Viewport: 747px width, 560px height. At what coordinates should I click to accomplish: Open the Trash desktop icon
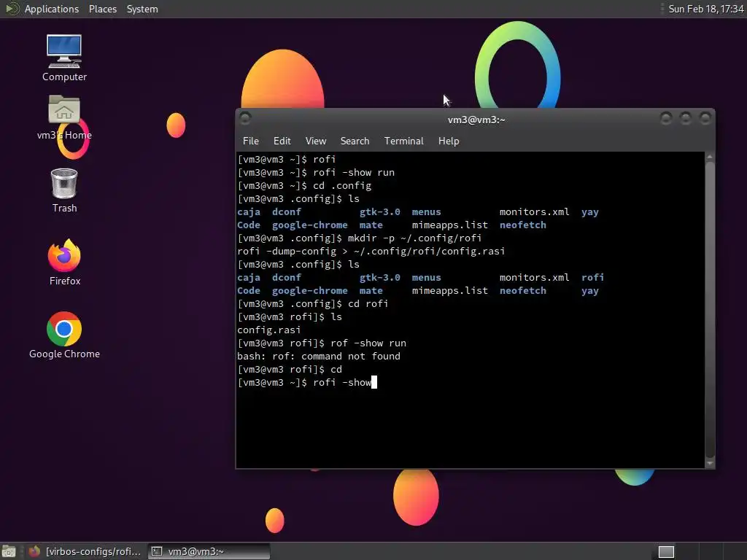click(64, 190)
